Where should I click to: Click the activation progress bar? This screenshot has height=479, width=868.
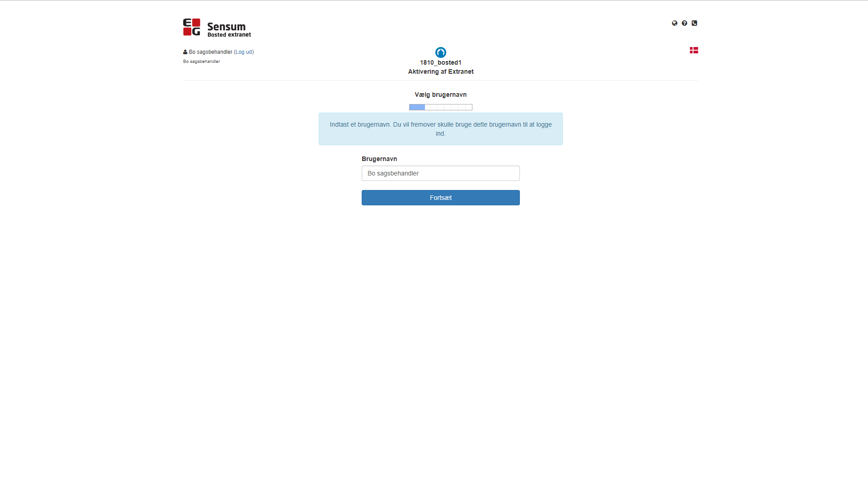click(441, 107)
